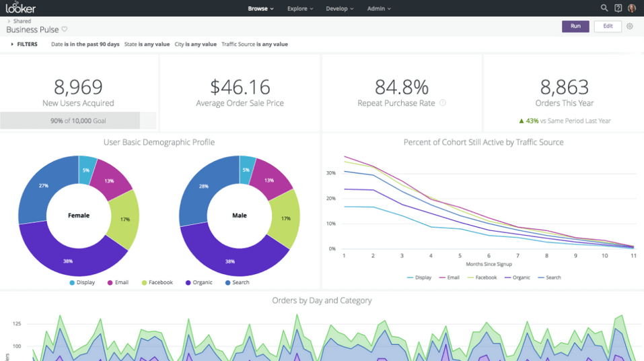
Task: Click the 8,863 Orders This Year value
Action: tap(565, 87)
